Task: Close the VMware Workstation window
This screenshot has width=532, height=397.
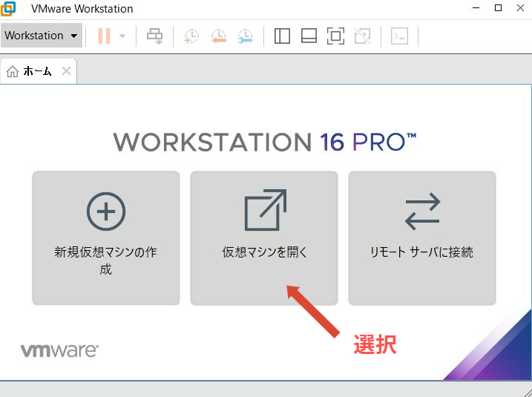Action: pos(520,8)
